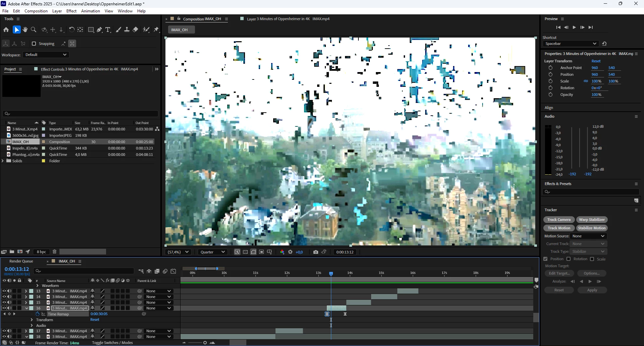Open the Motion Source dropdown

588,236
